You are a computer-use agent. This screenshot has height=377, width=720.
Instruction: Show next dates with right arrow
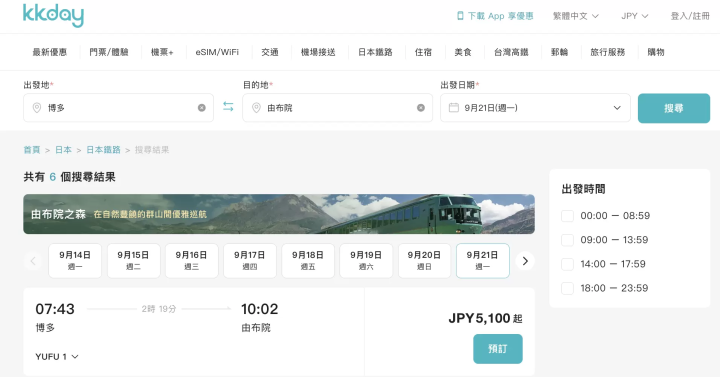(x=525, y=261)
